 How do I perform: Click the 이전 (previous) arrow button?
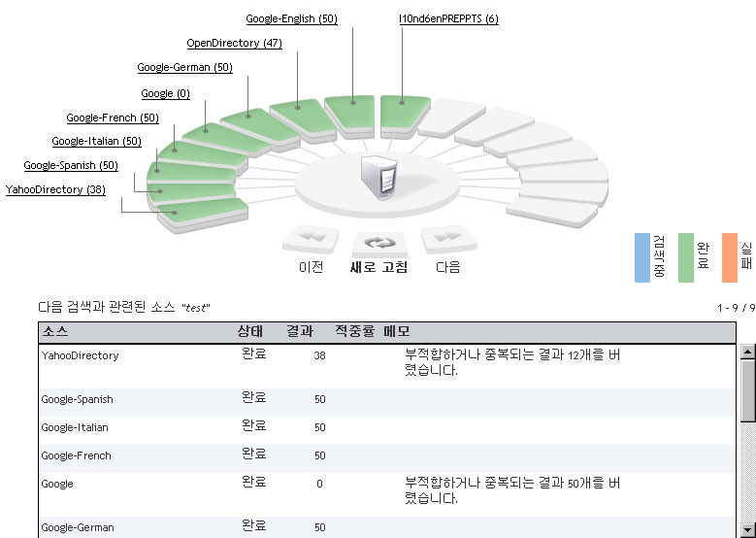point(311,239)
